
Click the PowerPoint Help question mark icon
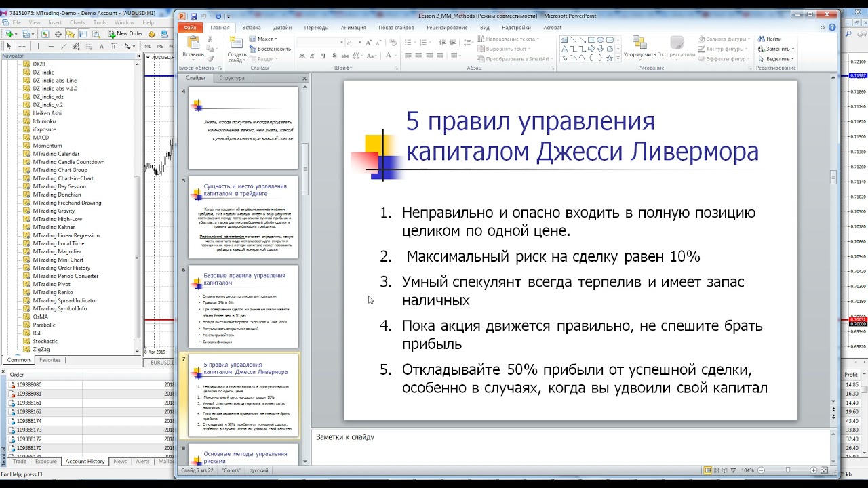click(832, 27)
